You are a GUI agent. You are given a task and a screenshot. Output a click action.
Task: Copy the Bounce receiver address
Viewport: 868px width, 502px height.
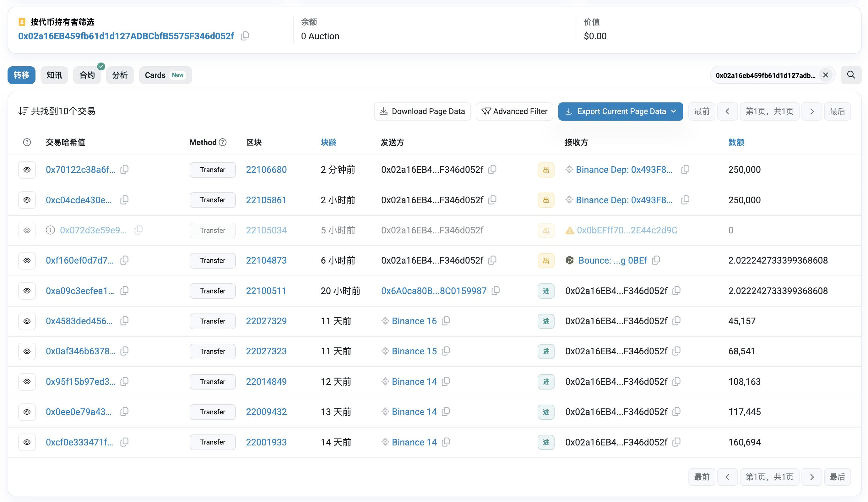[x=656, y=260]
